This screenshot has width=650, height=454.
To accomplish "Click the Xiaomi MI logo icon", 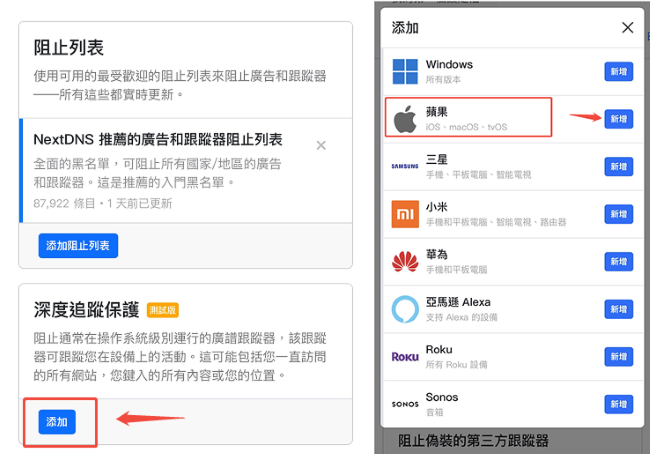I will click(405, 214).
